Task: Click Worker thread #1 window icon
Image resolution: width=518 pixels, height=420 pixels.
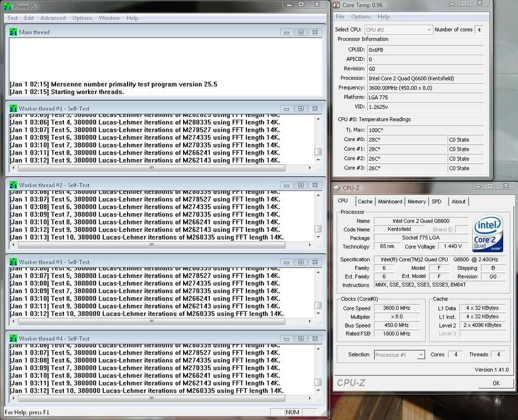Action: [13, 109]
